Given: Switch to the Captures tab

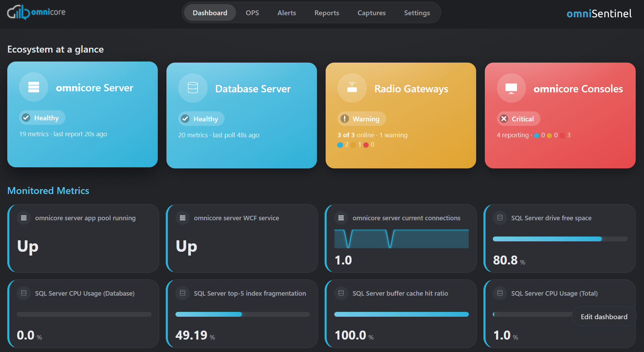Looking at the screenshot, I should [371, 13].
